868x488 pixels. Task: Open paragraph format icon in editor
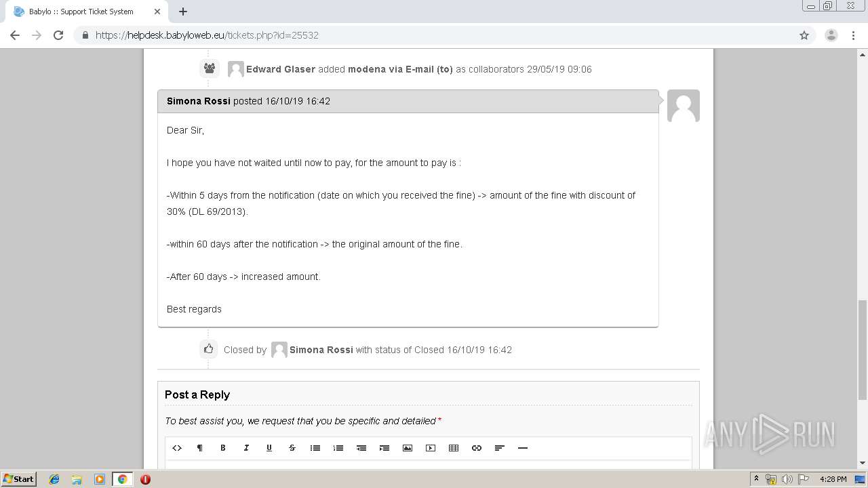(x=200, y=448)
